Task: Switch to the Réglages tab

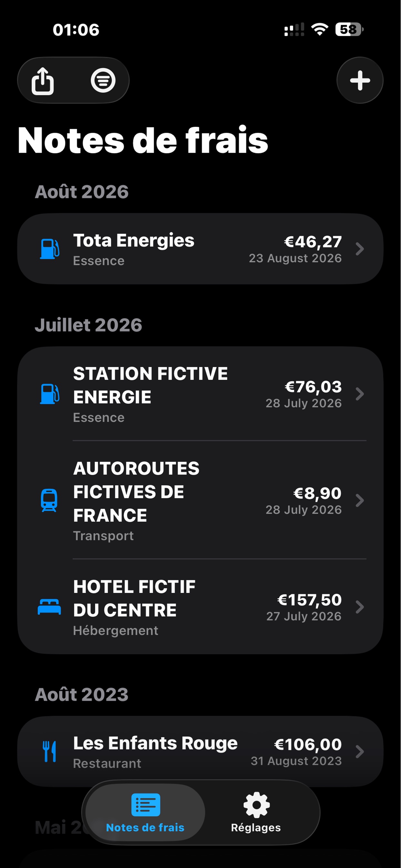Action: click(x=256, y=812)
